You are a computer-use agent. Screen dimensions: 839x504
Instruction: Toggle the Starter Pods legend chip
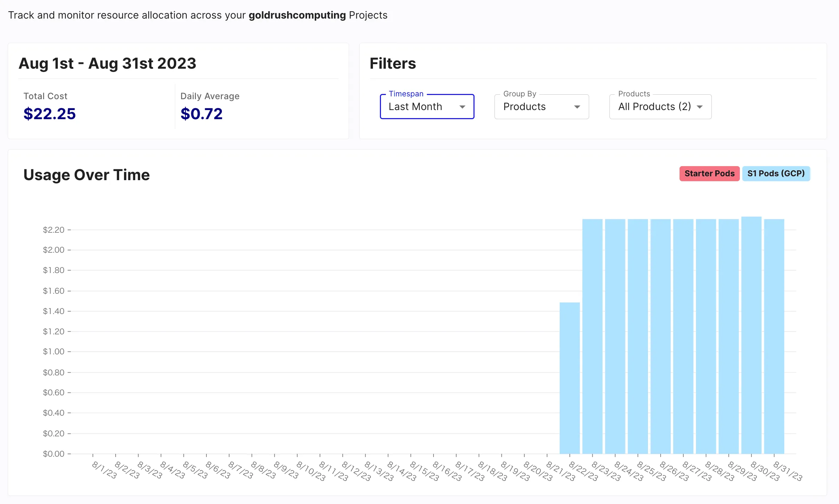[x=709, y=173]
